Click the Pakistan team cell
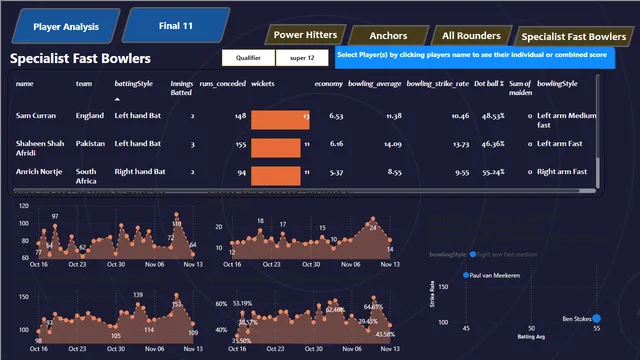640x360 pixels. pos(90,144)
